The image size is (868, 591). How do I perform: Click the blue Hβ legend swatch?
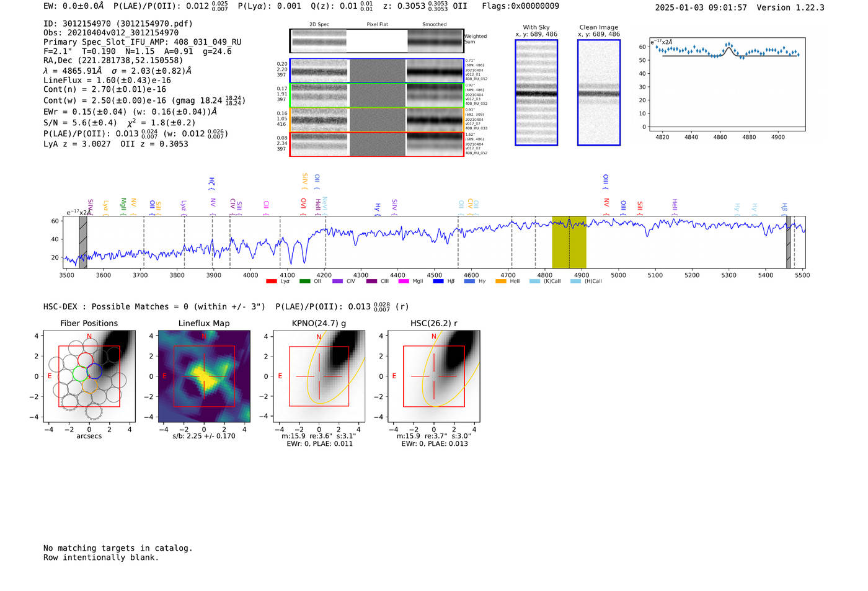[x=438, y=282]
